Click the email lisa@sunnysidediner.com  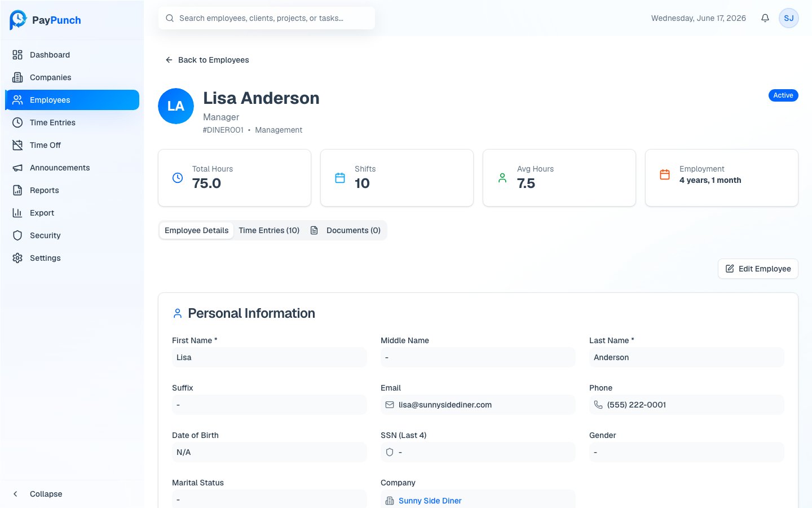click(445, 405)
